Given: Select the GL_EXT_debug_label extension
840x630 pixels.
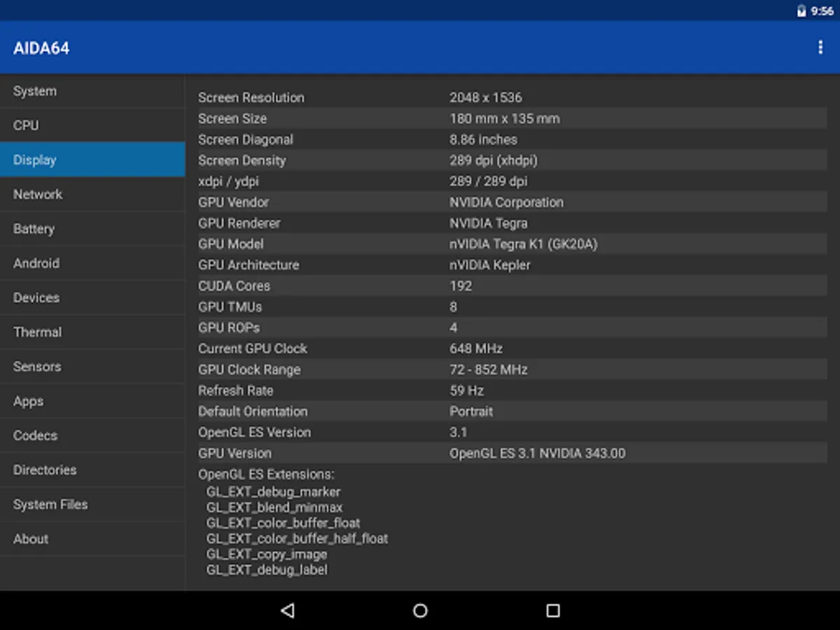Looking at the screenshot, I should tap(267, 570).
